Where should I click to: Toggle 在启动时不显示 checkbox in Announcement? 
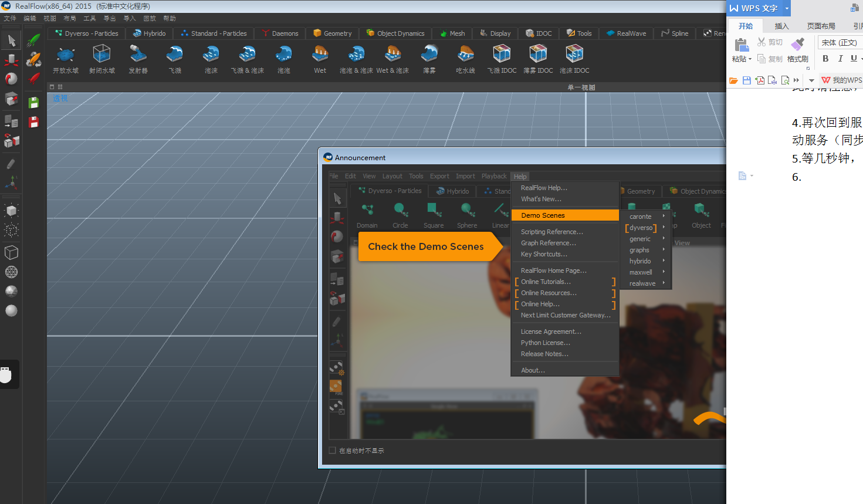(x=332, y=451)
